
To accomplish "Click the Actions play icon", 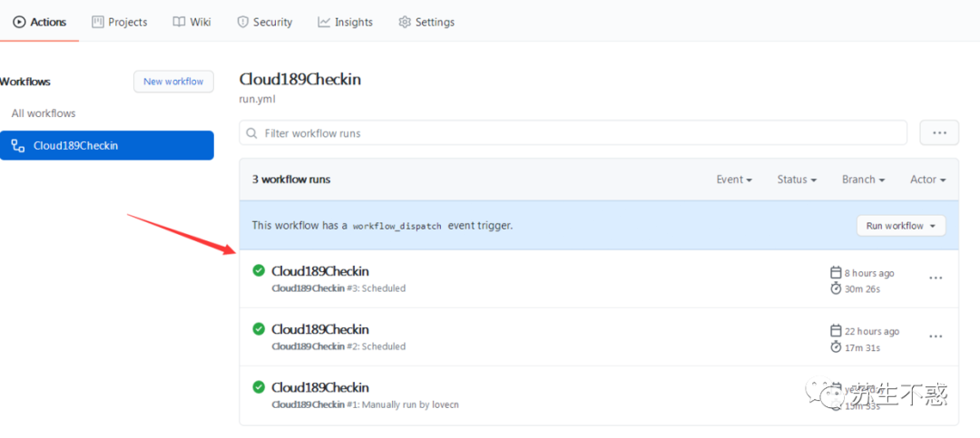I will [19, 22].
